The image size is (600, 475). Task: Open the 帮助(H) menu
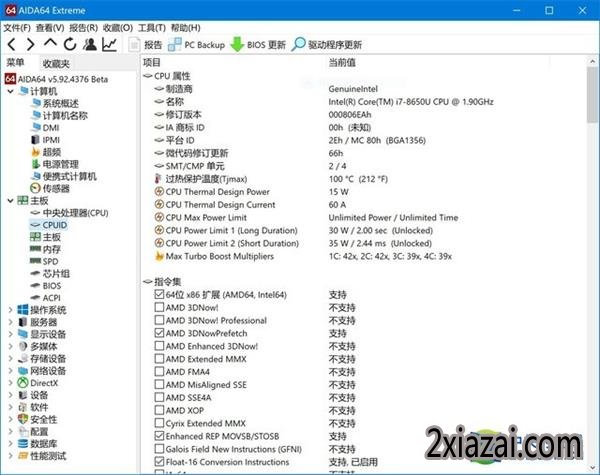click(186, 28)
